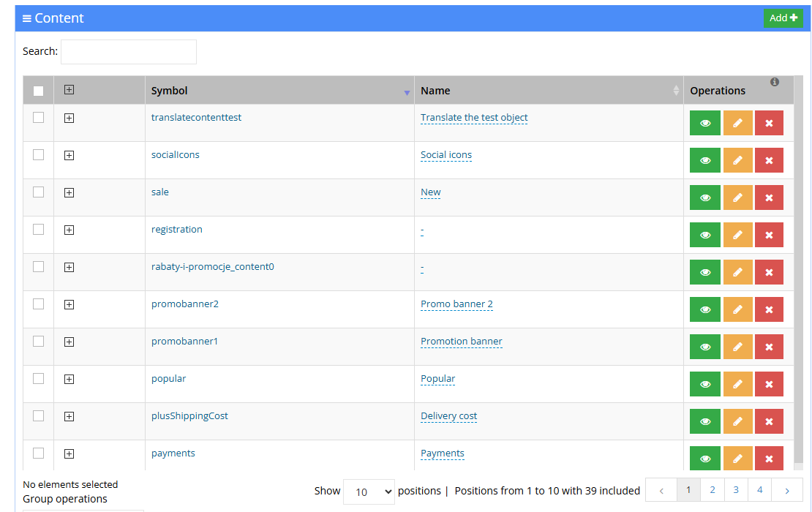812x512 pixels.
Task: View rabaty-i-promocje_content0 entry
Action: (x=704, y=272)
